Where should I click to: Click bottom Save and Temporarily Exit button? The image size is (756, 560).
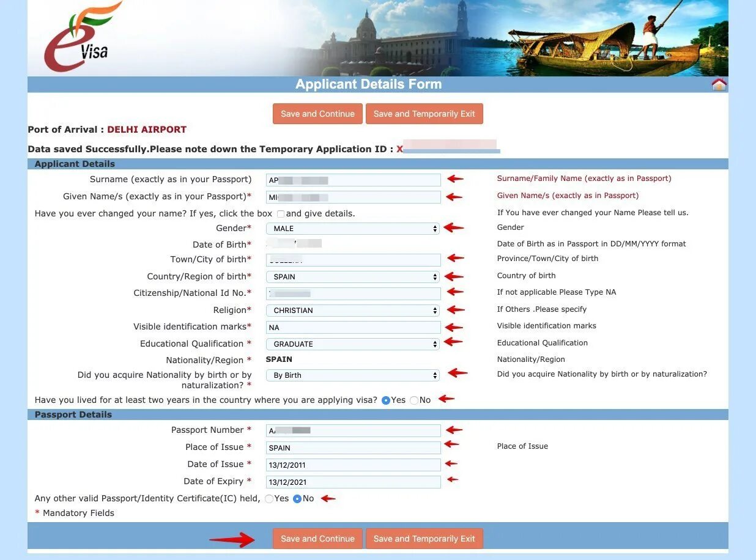coord(424,539)
